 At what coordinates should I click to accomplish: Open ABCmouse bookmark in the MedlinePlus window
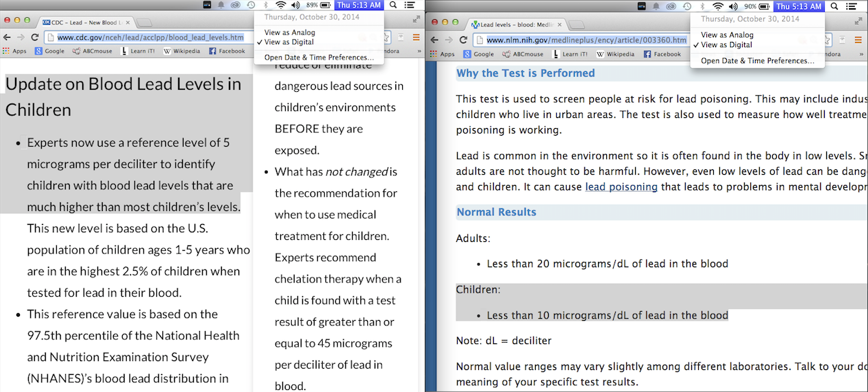(x=522, y=53)
